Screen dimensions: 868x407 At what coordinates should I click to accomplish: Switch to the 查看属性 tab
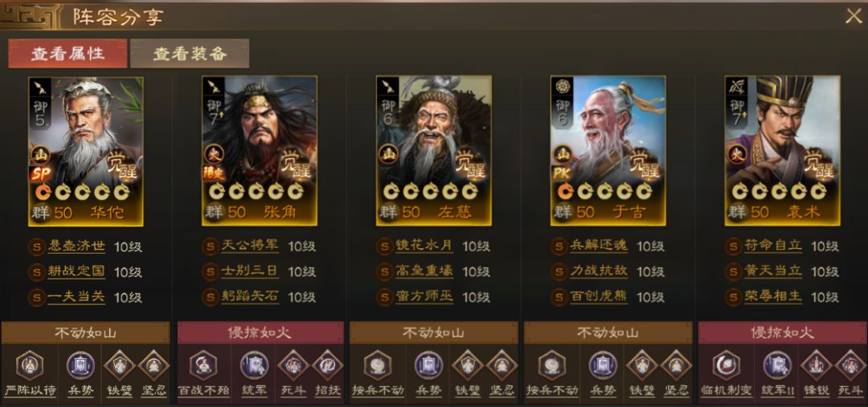pyautogui.click(x=68, y=54)
